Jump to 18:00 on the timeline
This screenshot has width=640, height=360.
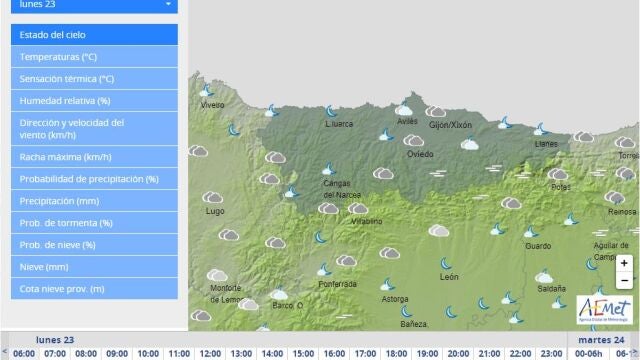coord(396,353)
